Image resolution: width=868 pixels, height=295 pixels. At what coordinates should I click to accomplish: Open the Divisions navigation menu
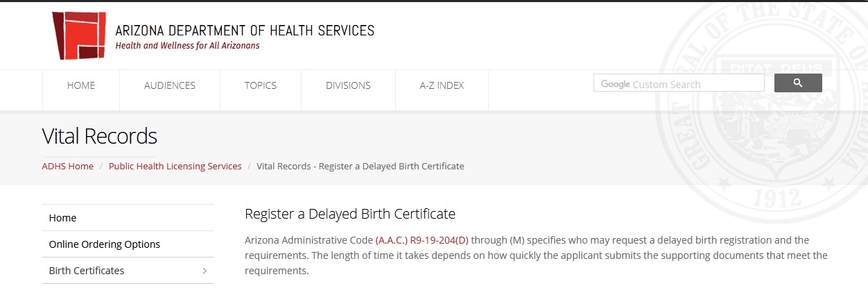click(x=348, y=85)
